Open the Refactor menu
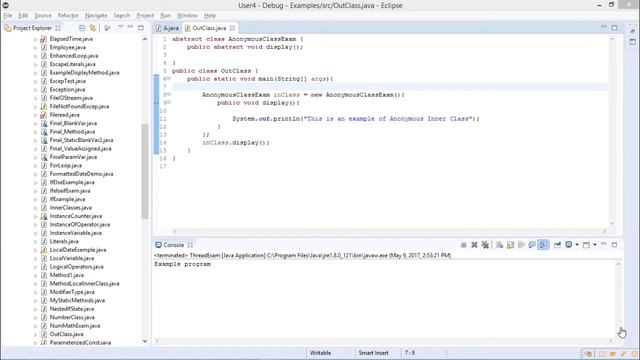 [68, 16]
